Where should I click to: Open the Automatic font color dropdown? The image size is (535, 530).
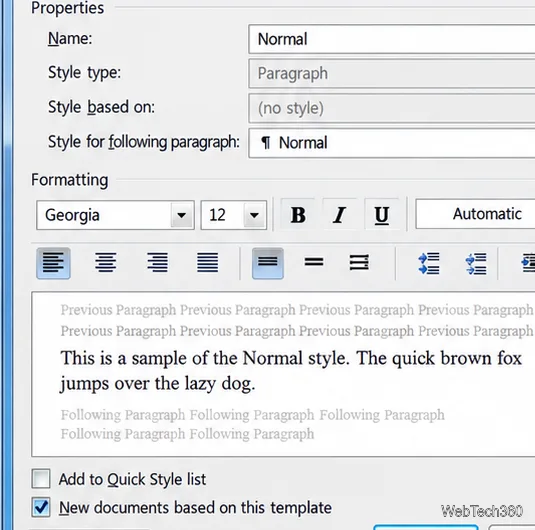(x=475, y=214)
